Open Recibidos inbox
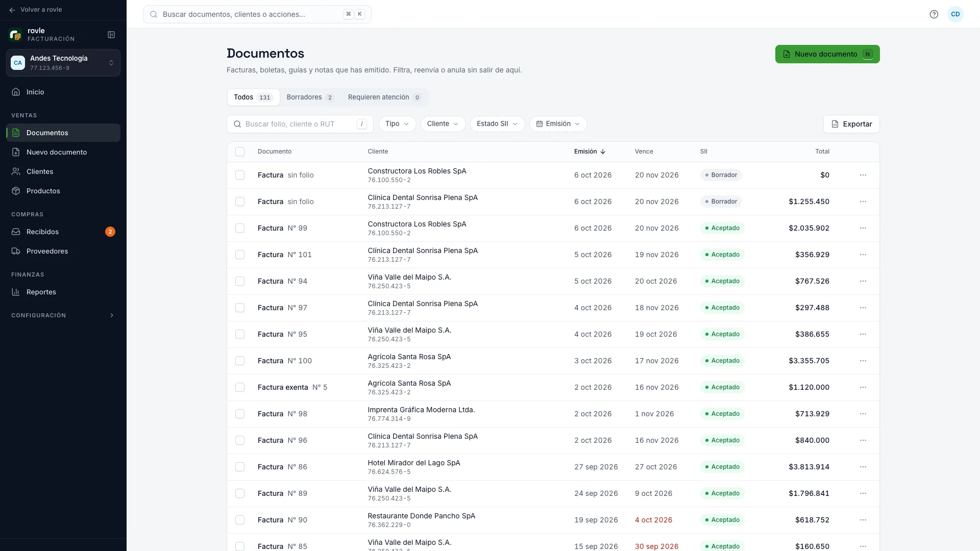The width and height of the screenshot is (980, 551). (x=63, y=232)
